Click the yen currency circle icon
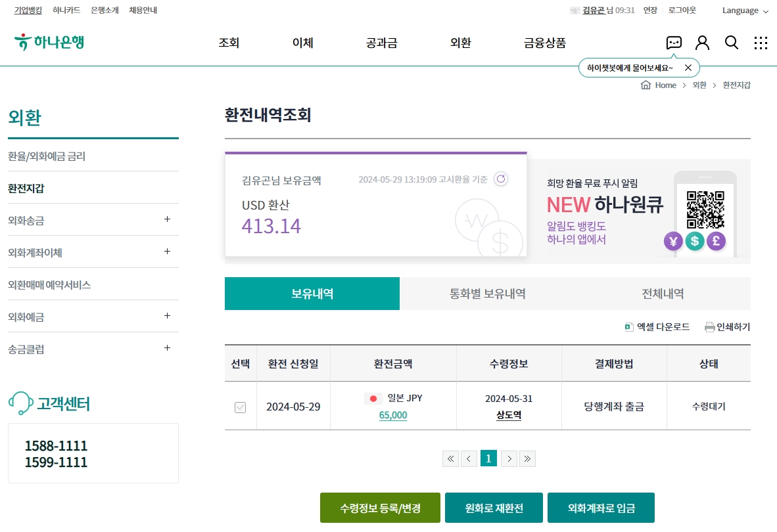The height and width of the screenshot is (532, 777). coord(672,241)
